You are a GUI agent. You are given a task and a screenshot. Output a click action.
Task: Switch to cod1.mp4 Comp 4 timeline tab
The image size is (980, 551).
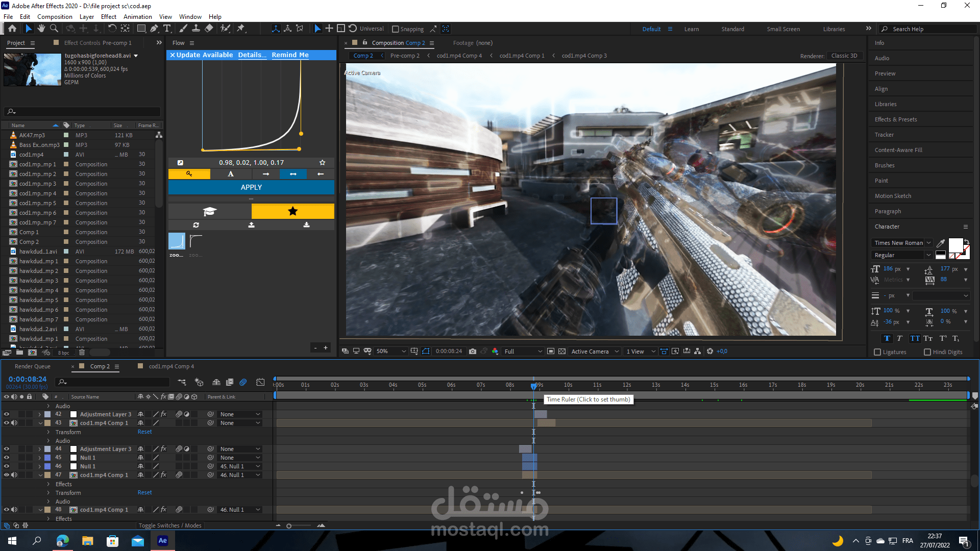tap(171, 366)
